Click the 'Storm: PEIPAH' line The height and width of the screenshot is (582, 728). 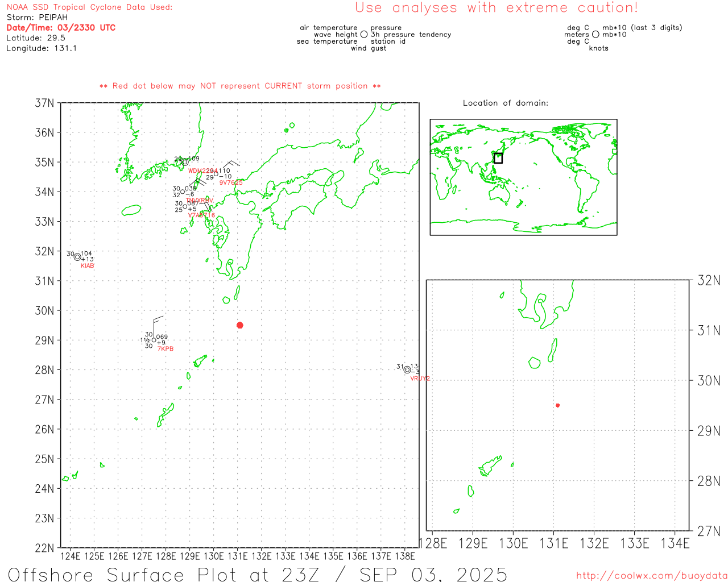[37, 18]
